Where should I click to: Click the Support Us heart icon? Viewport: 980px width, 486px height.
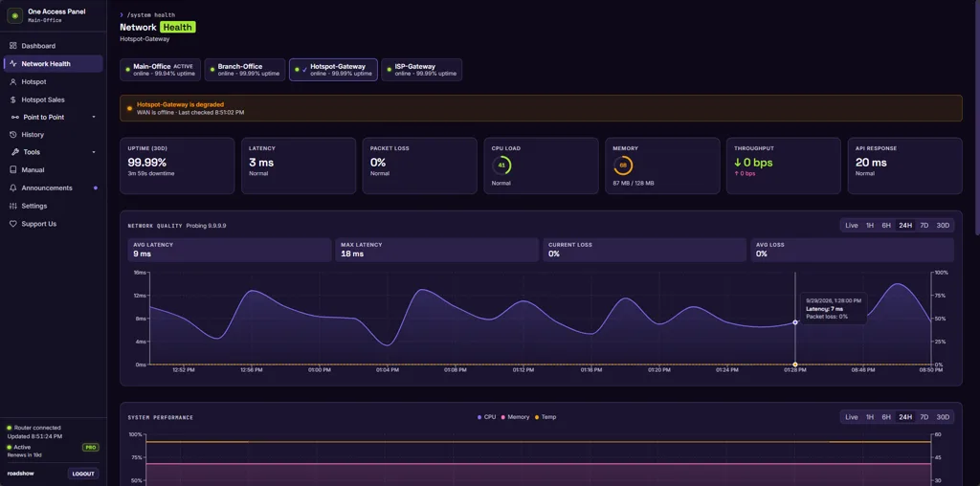click(13, 224)
